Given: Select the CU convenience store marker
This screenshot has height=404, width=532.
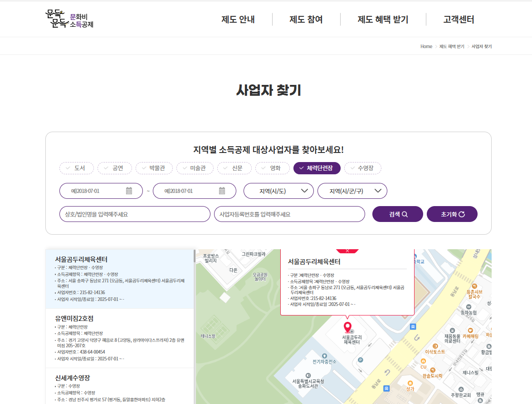Looking at the screenshot, I should (x=423, y=361).
